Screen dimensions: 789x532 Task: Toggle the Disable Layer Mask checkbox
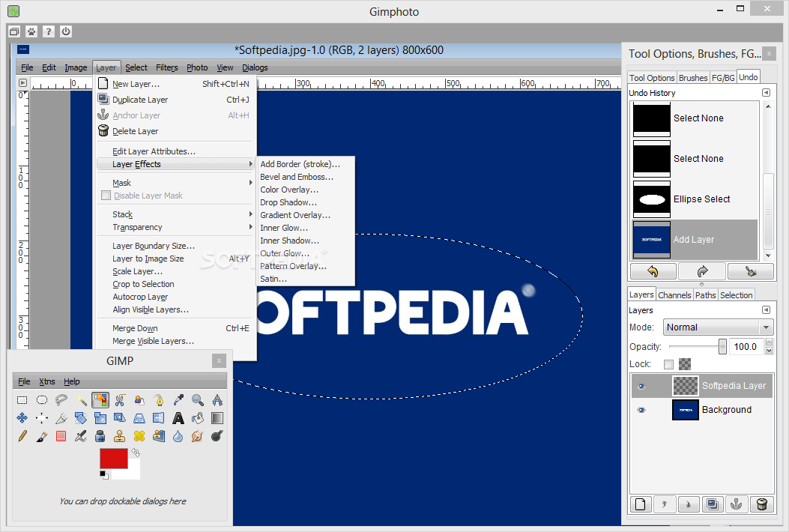coord(106,196)
